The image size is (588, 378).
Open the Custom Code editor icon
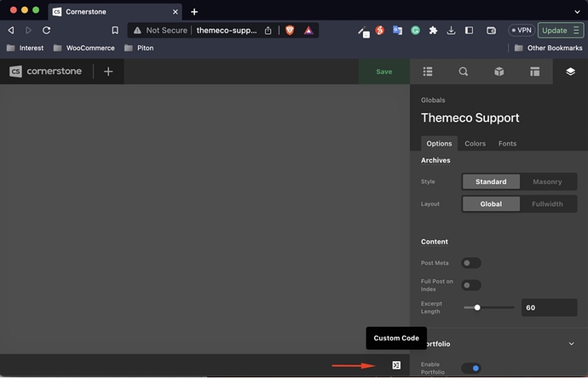point(396,365)
